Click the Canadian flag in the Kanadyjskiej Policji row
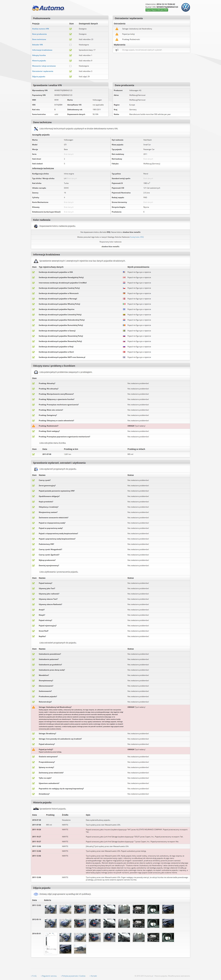The height and width of the screenshot is (980, 221). click(124, 277)
